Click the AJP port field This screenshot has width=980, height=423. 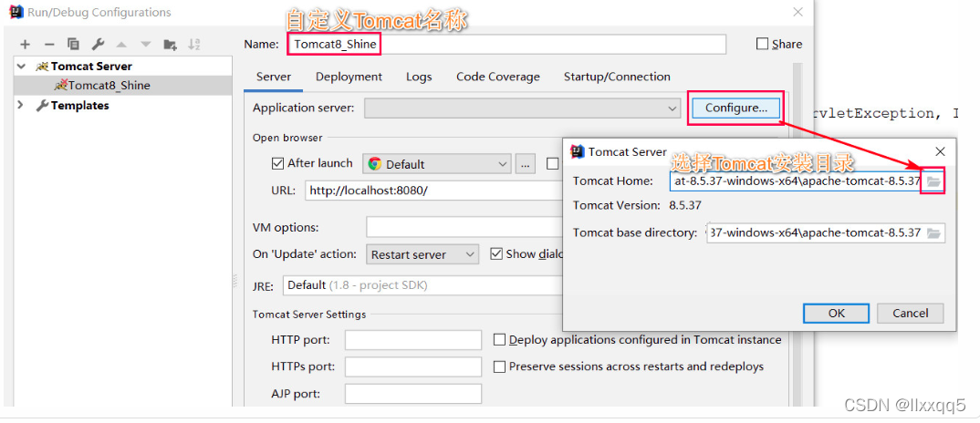pos(413,394)
